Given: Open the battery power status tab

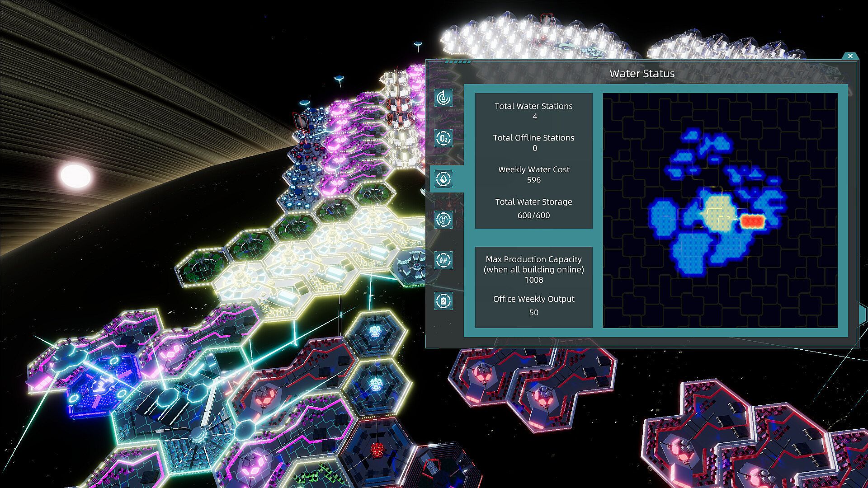Looking at the screenshot, I should point(443,301).
